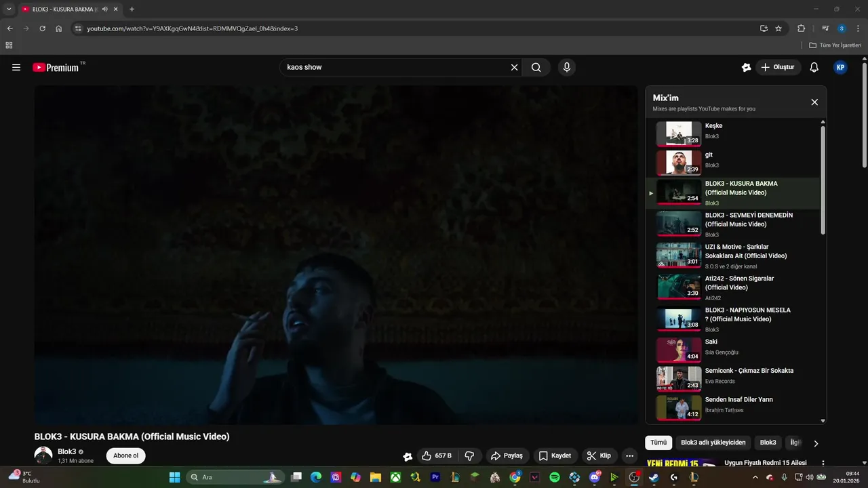
Task: Click the magnifier search button
Action: 536,67
